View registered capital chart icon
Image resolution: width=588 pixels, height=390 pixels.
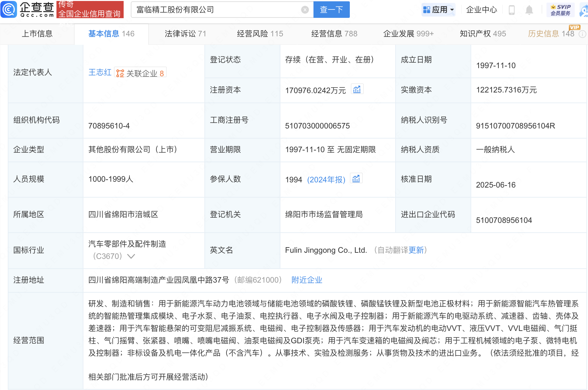(x=357, y=89)
